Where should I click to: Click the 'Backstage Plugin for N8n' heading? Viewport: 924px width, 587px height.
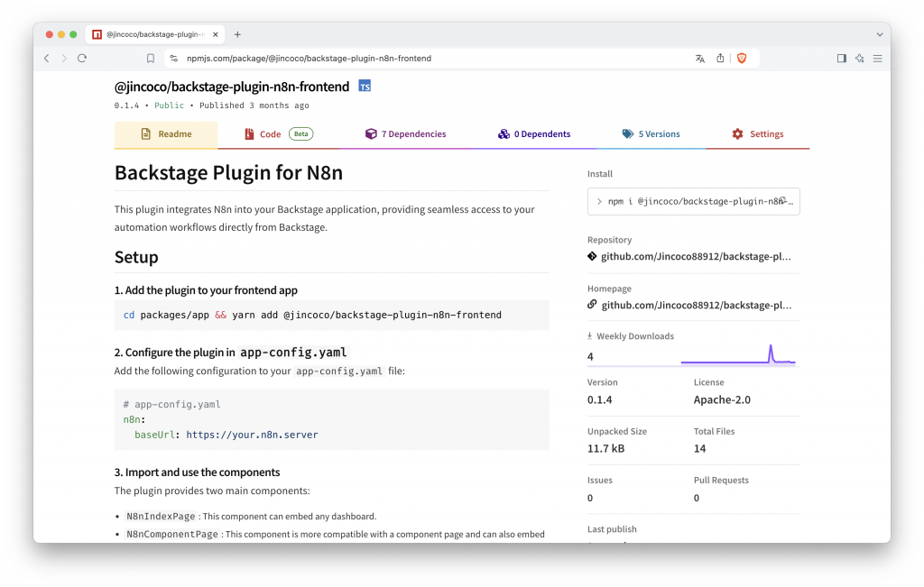[x=228, y=172]
